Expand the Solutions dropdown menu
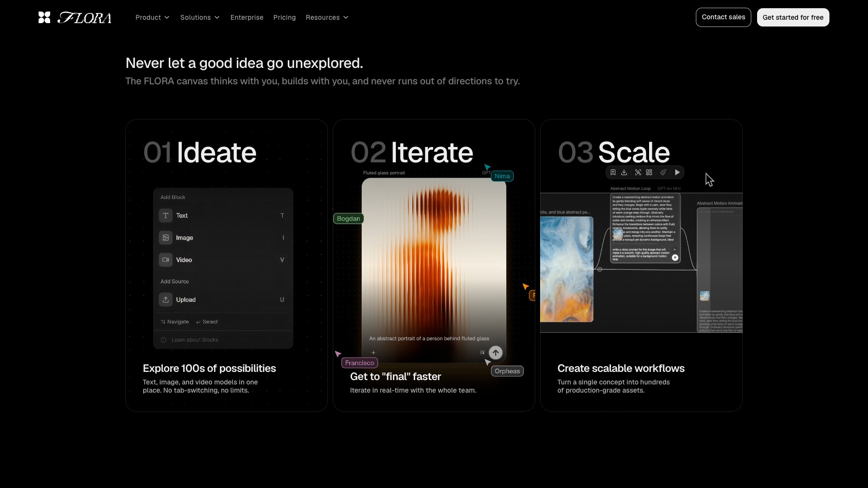Screen dimensions: 868x488 [200, 17]
